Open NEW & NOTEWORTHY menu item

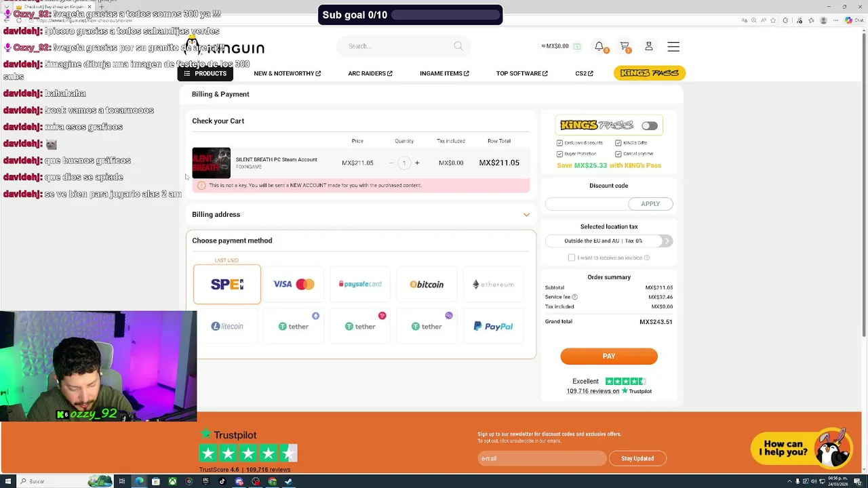(x=288, y=73)
